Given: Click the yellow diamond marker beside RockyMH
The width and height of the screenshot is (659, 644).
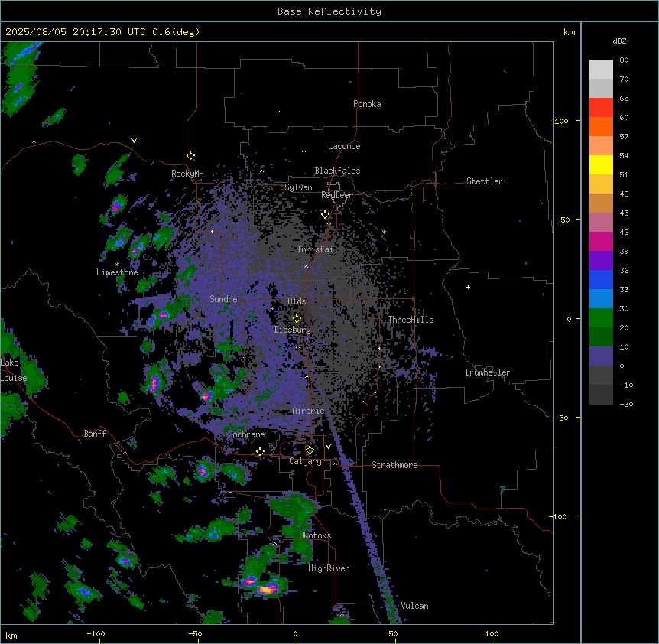Looking at the screenshot, I should click(191, 156).
